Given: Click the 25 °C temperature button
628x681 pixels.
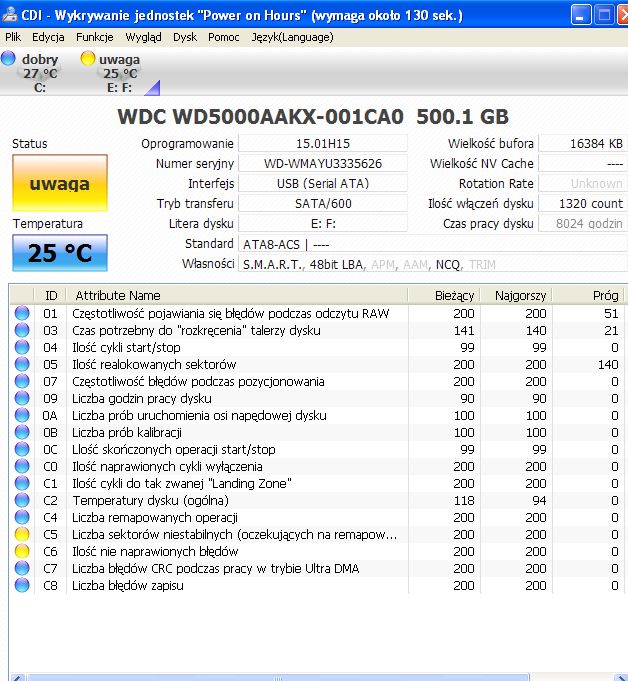Looking at the screenshot, I should coord(60,253).
